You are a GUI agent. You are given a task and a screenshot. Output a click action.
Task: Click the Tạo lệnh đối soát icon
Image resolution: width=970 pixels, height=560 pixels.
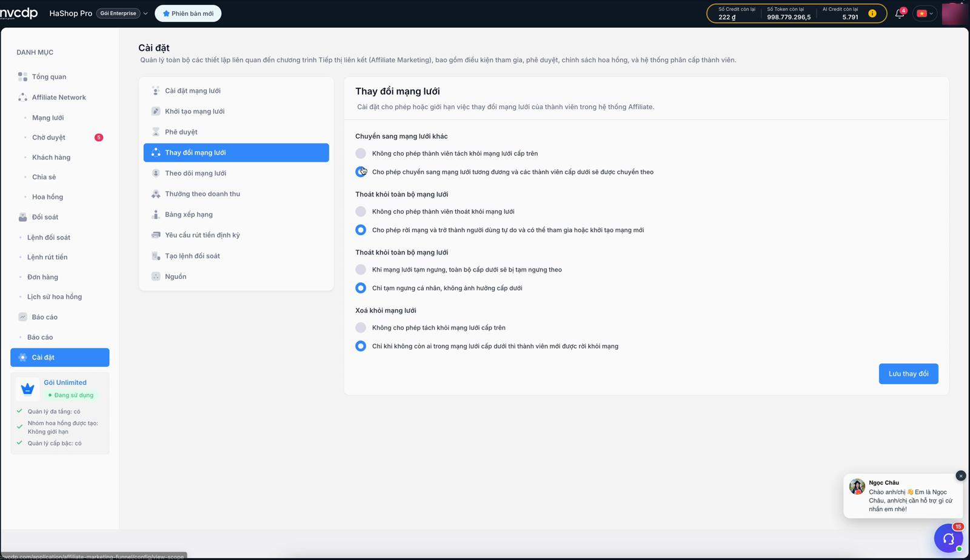(x=156, y=256)
